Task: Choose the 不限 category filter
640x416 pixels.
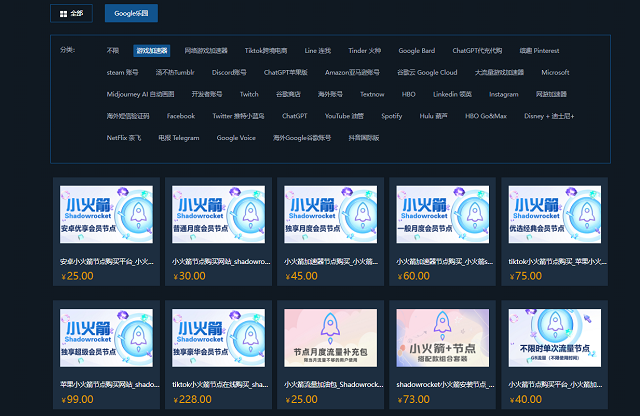Action: point(113,51)
